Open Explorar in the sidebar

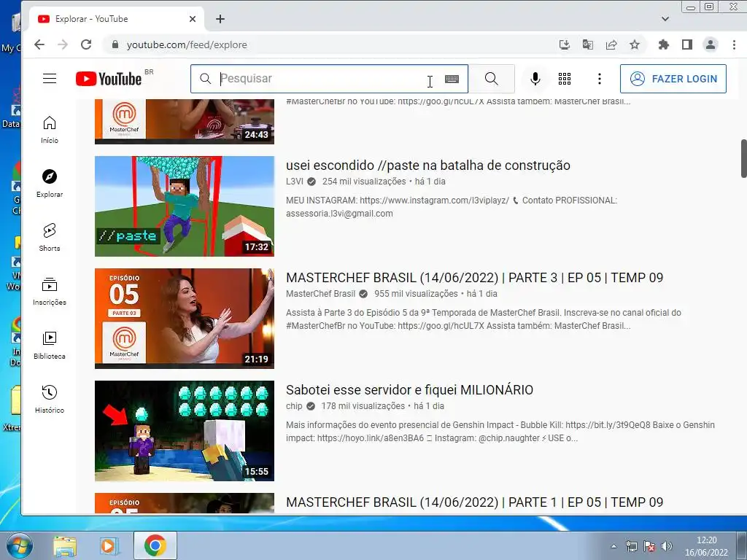(50, 184)
